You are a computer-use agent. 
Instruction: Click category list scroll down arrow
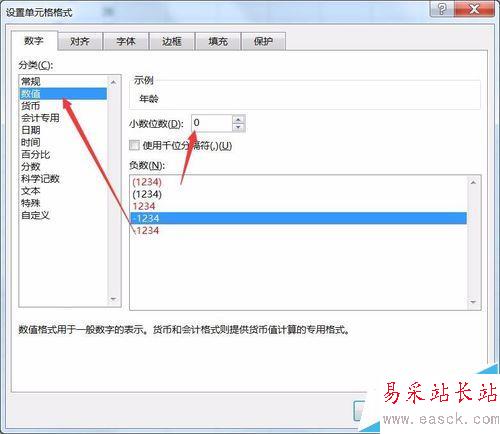tap(113, 299)
